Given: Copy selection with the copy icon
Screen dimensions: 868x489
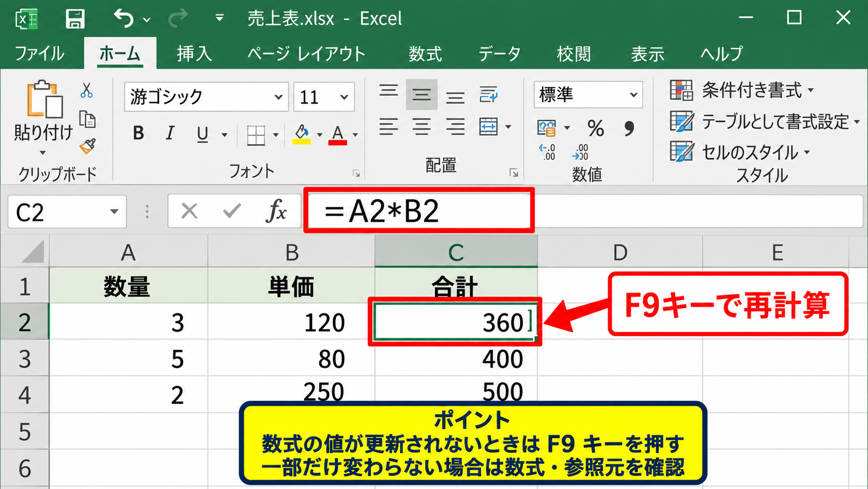Looking at the screenshot, I should pyautogui.click(x=87, y=120).
